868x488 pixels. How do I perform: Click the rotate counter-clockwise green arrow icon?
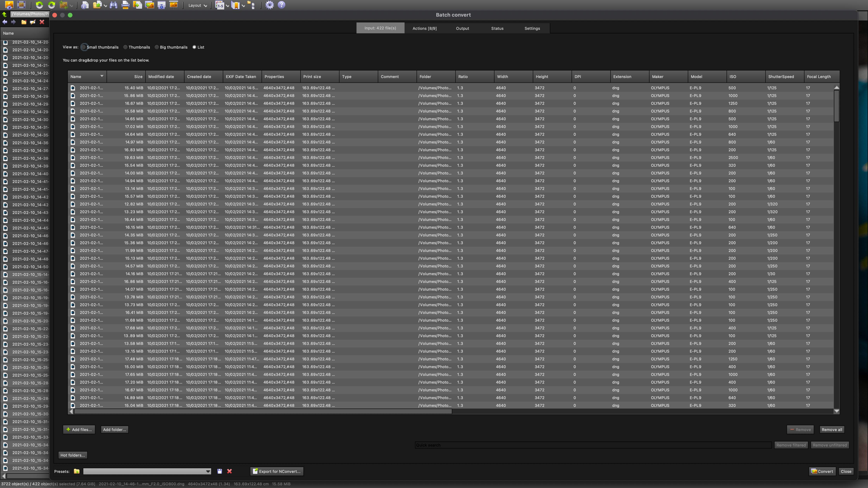[39, 5]
